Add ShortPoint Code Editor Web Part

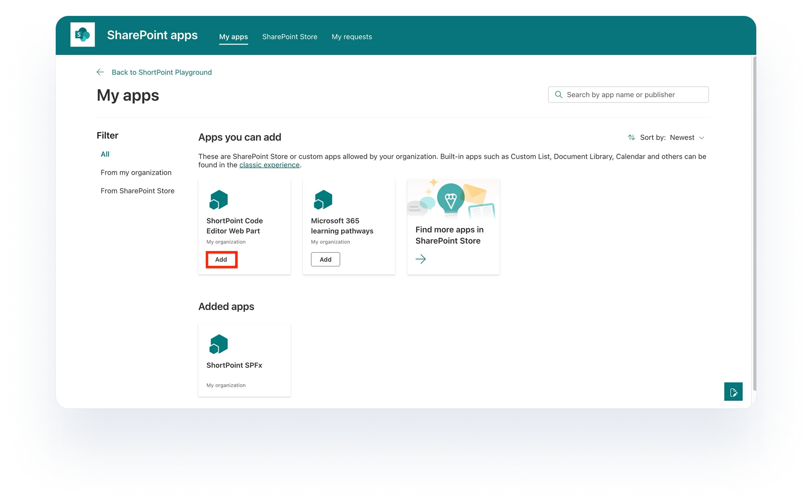(221, 260)
